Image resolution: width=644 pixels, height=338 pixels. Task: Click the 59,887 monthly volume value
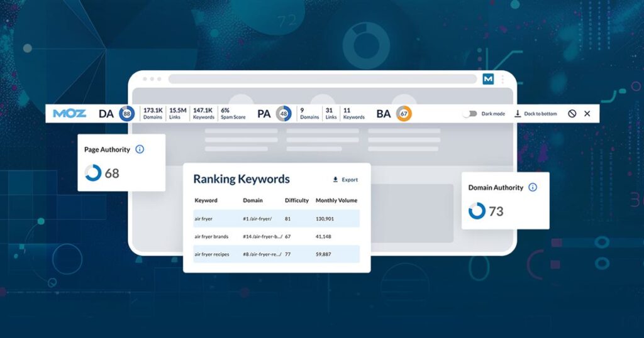point(323,254)
